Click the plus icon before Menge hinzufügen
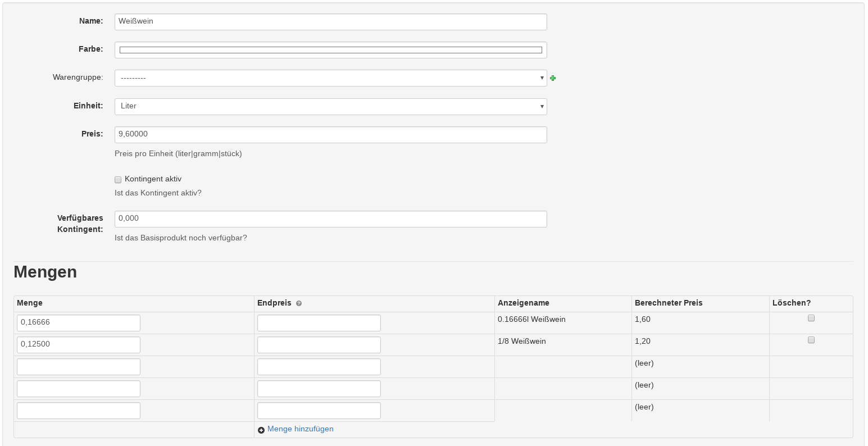The image size is (868, 446). click(x=261, y=430)
